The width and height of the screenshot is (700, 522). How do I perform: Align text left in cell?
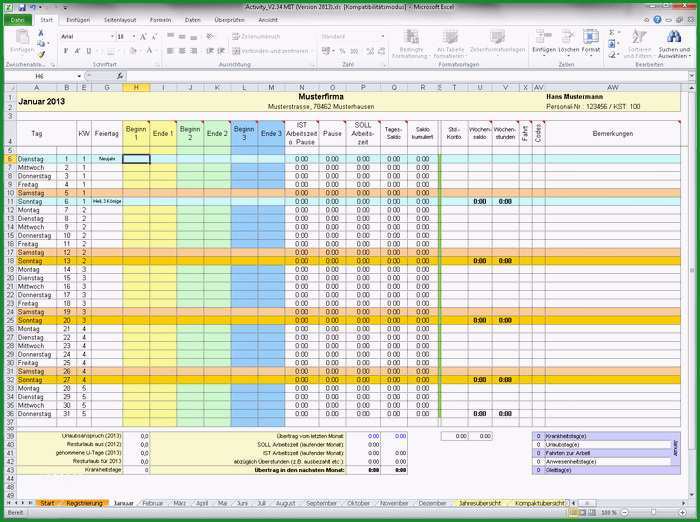[170, 51]
